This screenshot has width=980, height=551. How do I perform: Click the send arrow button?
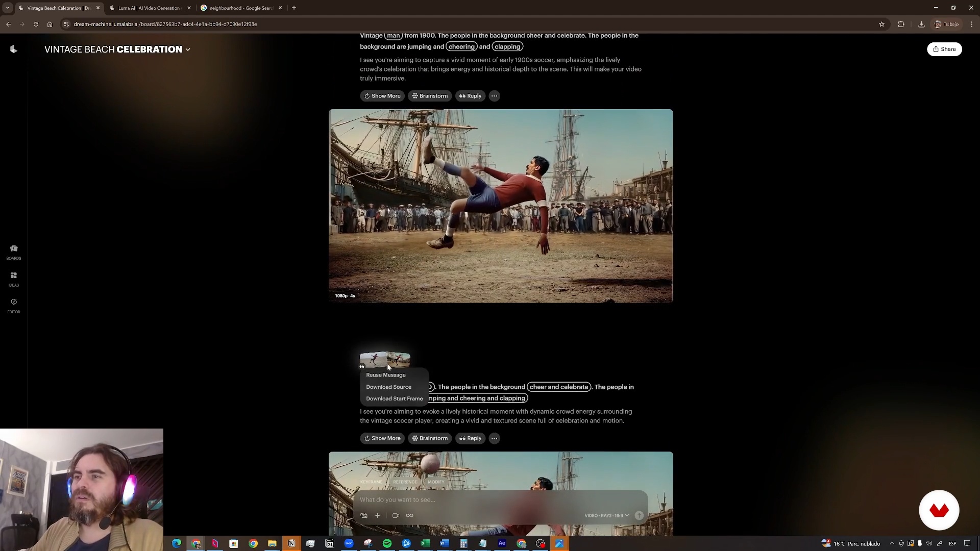click(639, 516)
